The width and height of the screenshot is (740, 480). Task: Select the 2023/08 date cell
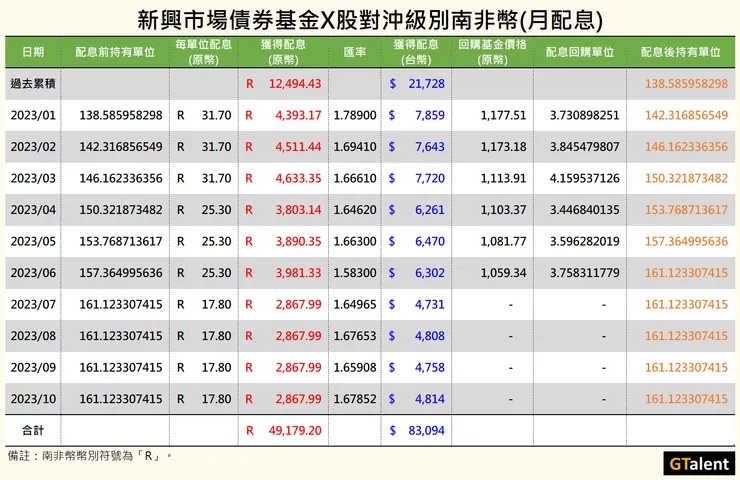(x=33, y=336)
